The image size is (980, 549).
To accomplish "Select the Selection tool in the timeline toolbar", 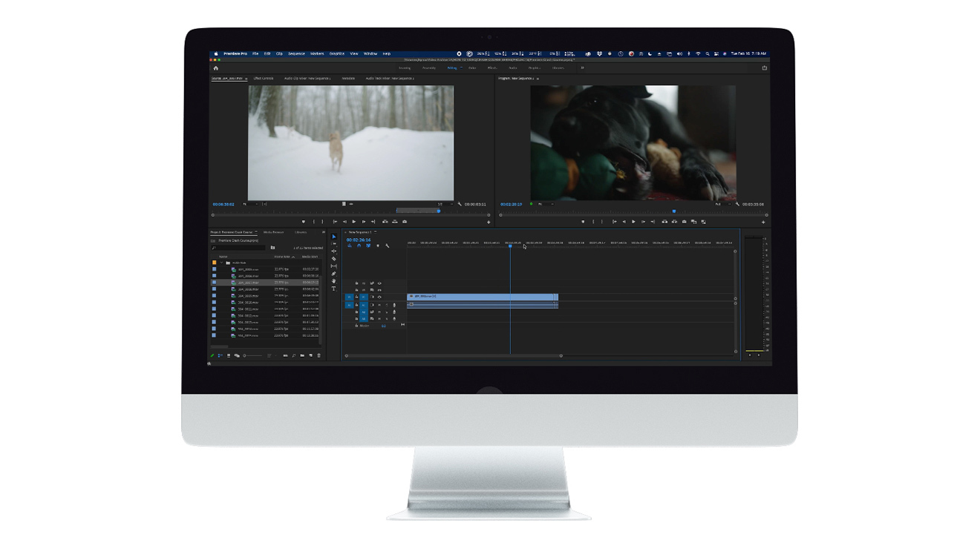I will click(x=334, y=237).
